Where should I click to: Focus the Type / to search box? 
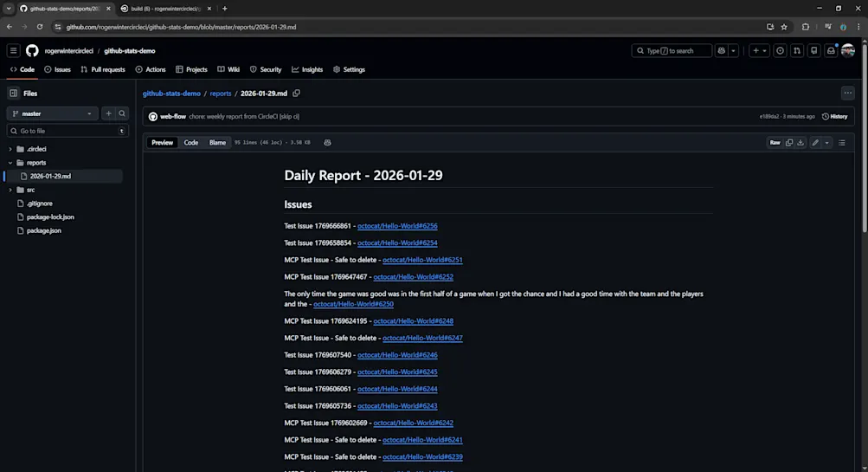pyautogui.click(x=672, y=50)
